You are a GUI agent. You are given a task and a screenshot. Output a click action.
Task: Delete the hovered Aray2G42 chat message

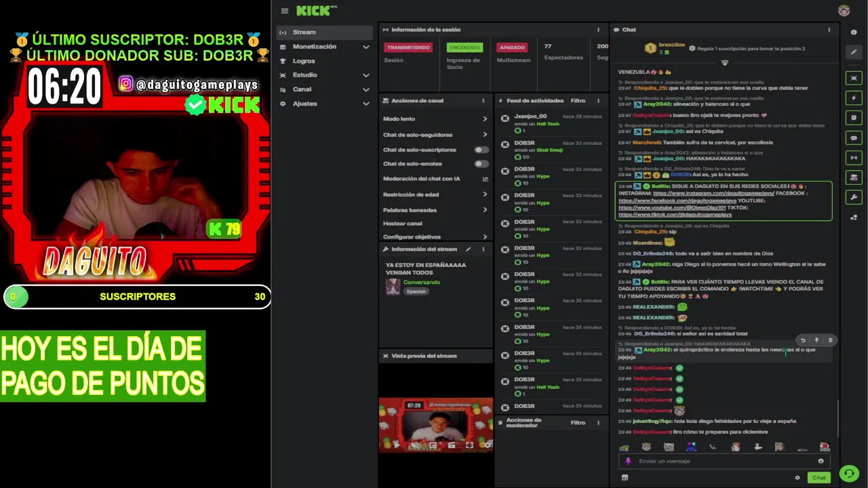(x=830, y=341)
